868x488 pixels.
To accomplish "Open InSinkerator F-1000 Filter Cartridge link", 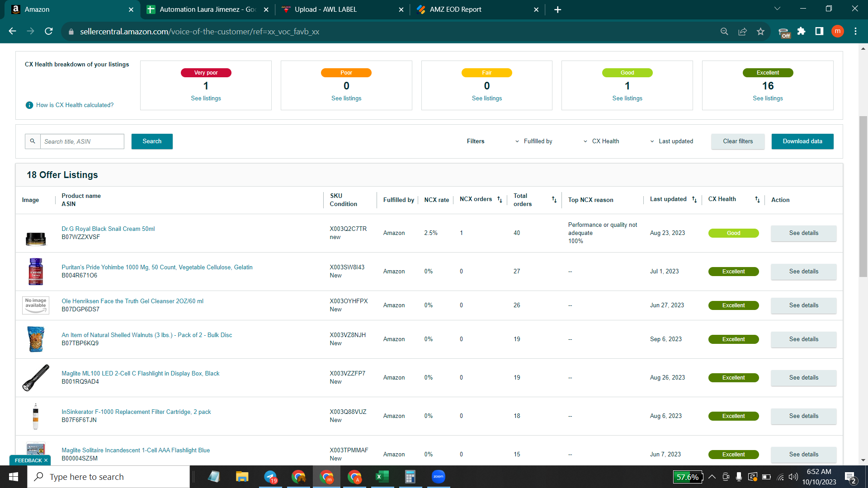I will coord(136,412).
